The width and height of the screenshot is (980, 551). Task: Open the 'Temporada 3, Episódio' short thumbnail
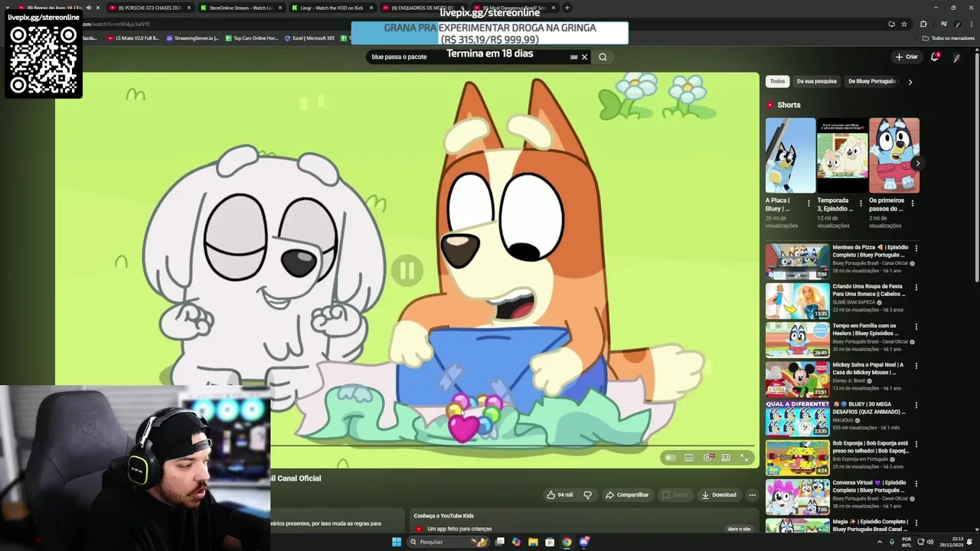click(x=842, y=155)
